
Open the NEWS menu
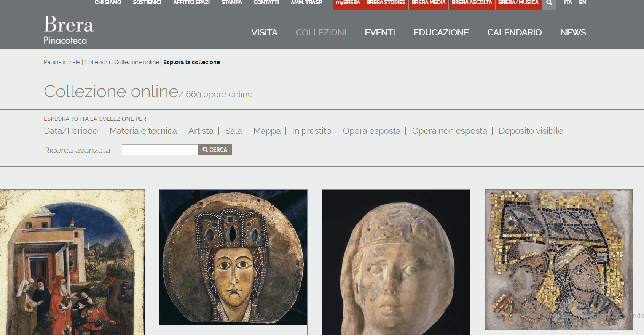tap(573, 33)
